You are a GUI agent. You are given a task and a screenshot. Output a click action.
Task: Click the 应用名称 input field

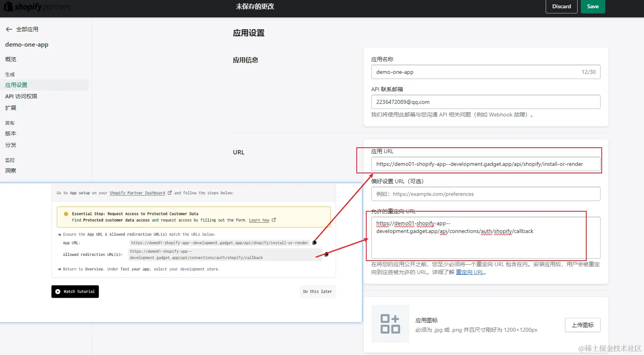486,72
